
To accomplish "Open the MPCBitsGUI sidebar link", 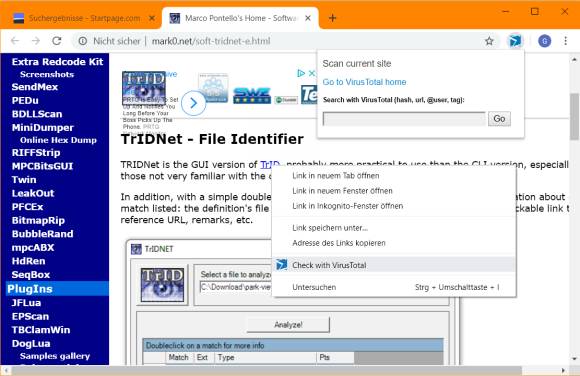I will 43,166.
